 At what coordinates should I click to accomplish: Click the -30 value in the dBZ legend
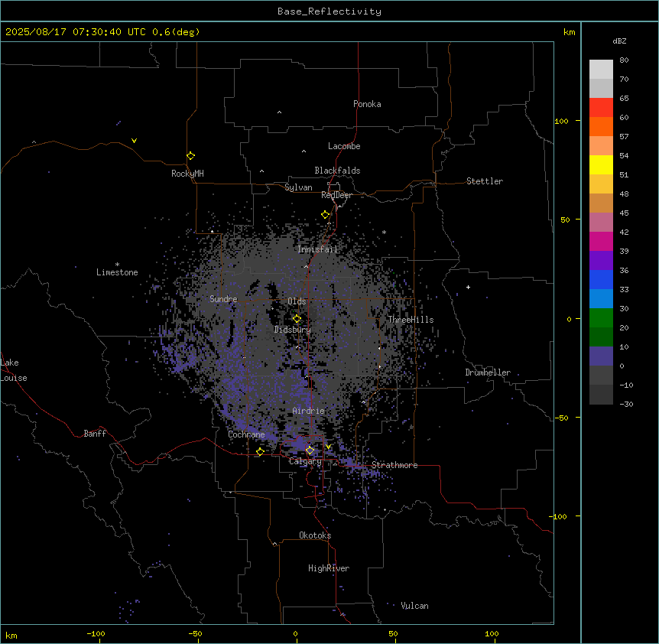pyautogui.click(x=626, y=404)
